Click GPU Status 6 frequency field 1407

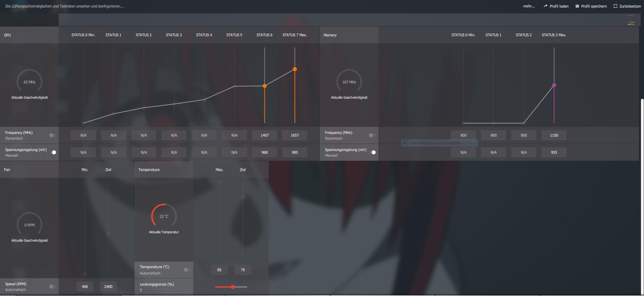click(x=264, y=135)
